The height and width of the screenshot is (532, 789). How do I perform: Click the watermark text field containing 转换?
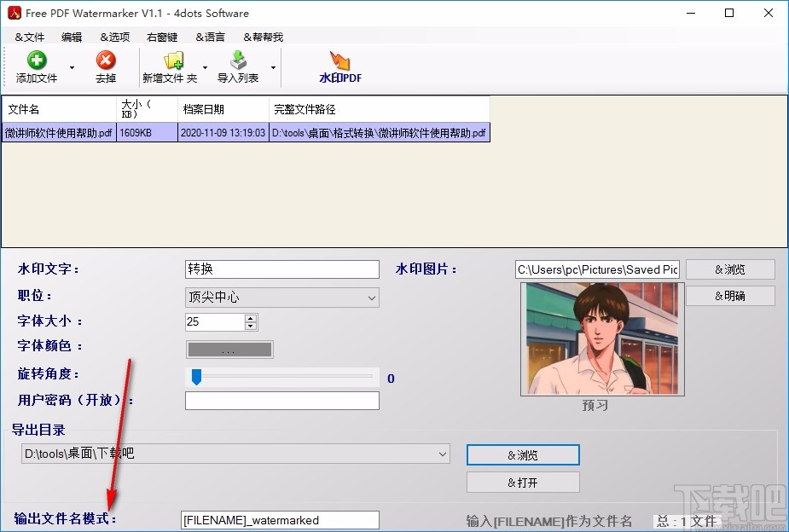[281, 269]
